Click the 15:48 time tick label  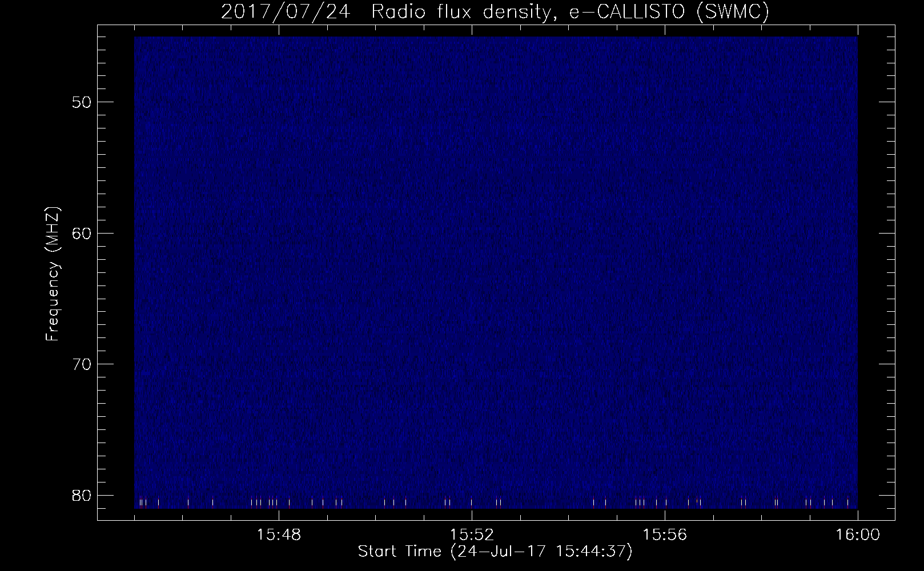click(279, 536)
